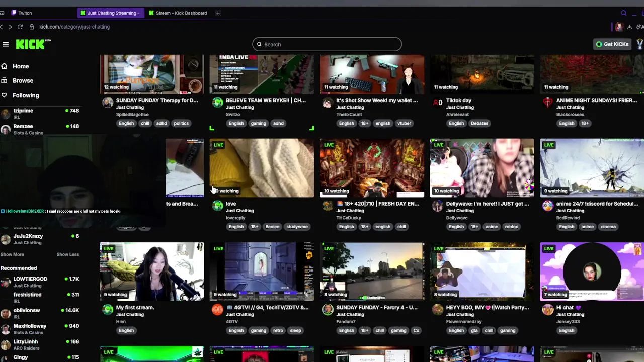Click the 'Debates' tag under Ahrelevant
Image resolution: width=644 pixels, height=362 pixels.
479,123
